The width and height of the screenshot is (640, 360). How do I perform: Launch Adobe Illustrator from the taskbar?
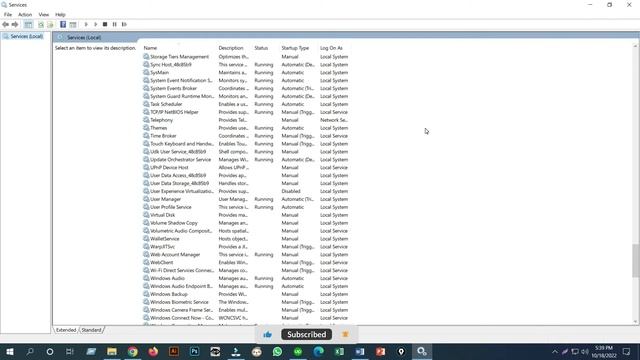pos(174,351)
